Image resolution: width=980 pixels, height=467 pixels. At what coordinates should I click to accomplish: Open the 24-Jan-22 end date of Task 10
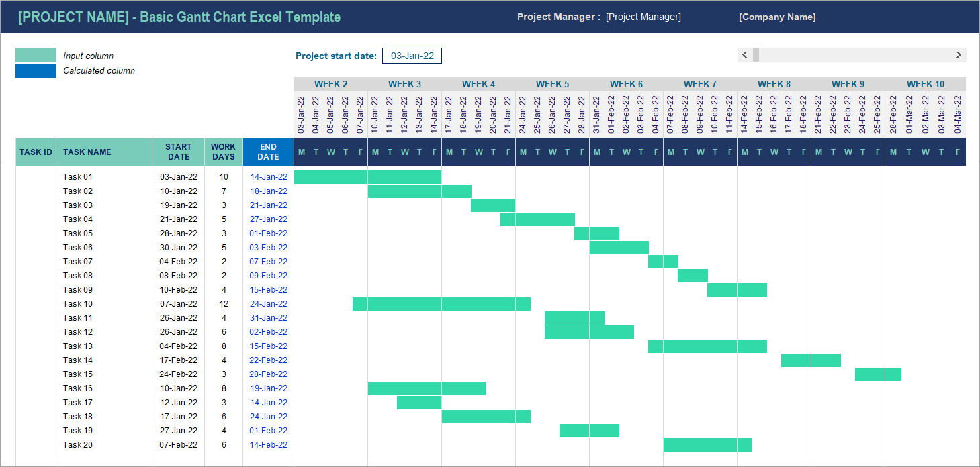[x=268, y=303]
